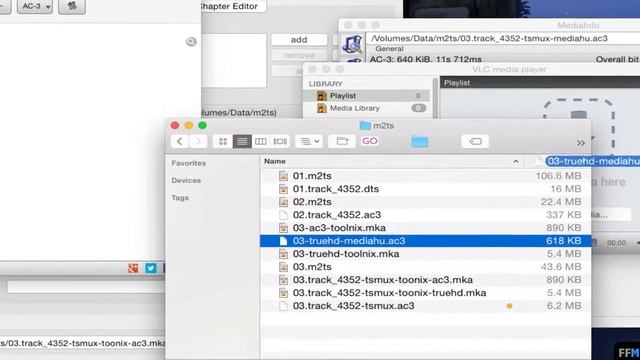The width and height of the screenshot is (640, 360).
Task: Sort files by the Name column
Action: coord(275,161)
